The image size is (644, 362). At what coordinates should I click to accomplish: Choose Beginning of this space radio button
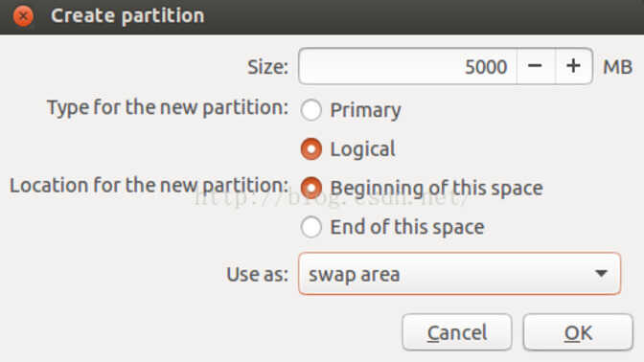310,188
